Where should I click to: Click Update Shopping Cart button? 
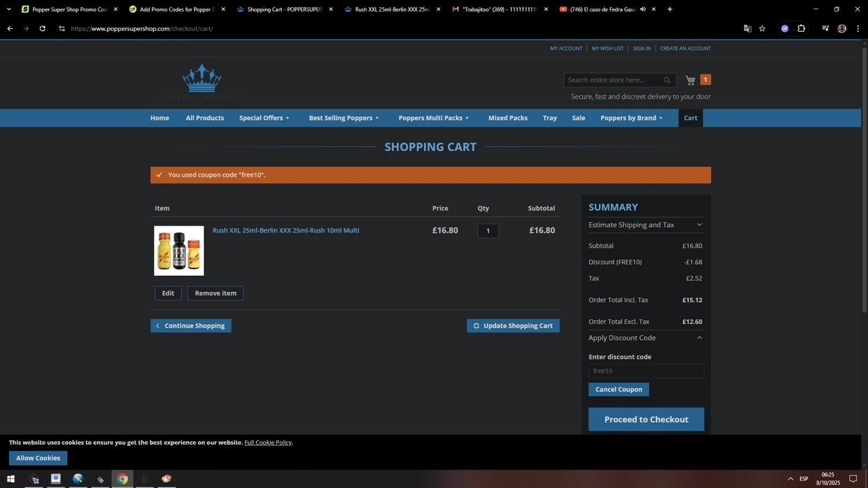[x=513, y=326]
